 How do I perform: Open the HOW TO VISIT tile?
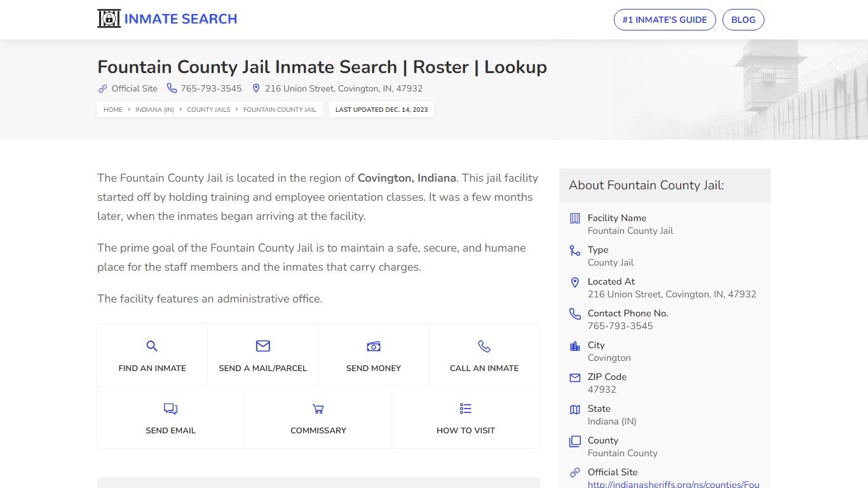pos(466,417)
